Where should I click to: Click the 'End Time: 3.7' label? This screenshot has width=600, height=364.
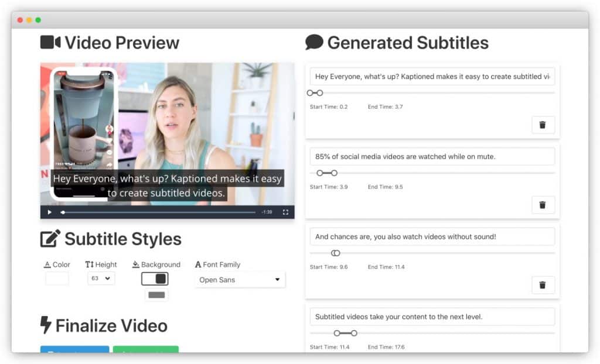(x=386, y=107)
